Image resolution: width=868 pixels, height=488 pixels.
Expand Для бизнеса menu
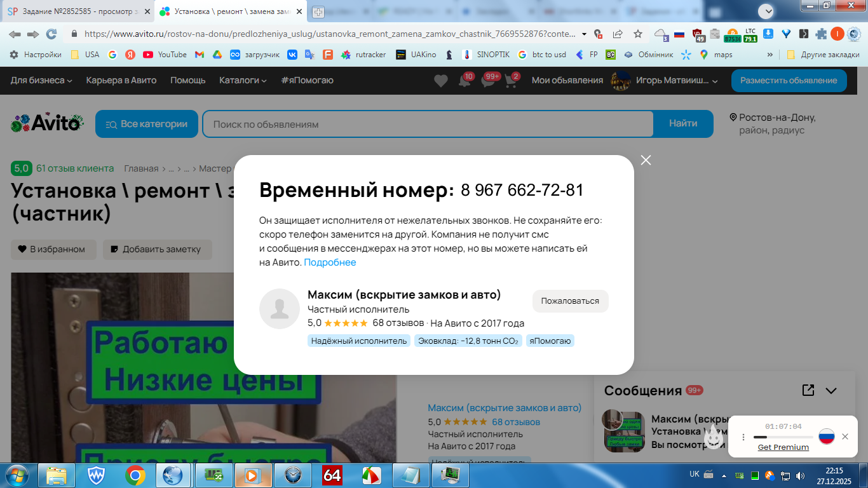point(41,80)
